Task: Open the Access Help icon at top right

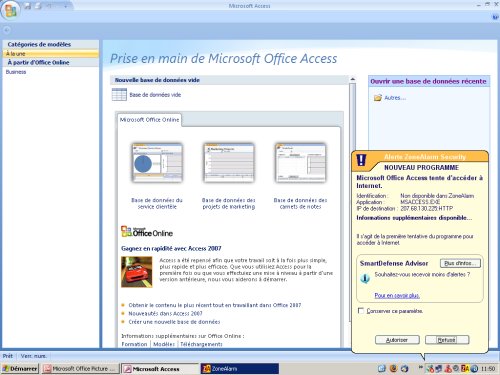Action: [495, 17]
